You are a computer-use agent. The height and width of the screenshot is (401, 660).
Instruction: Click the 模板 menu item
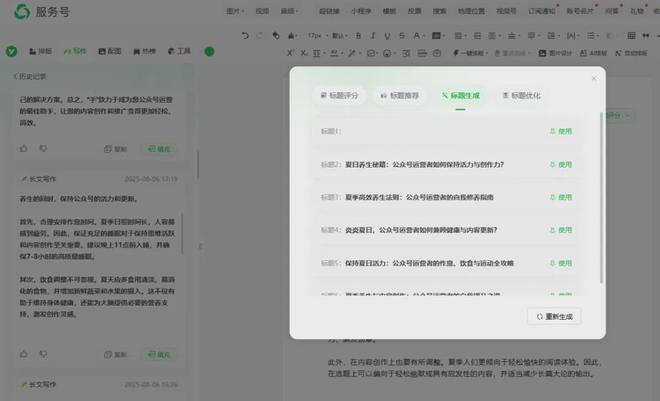tap(389, 11)
